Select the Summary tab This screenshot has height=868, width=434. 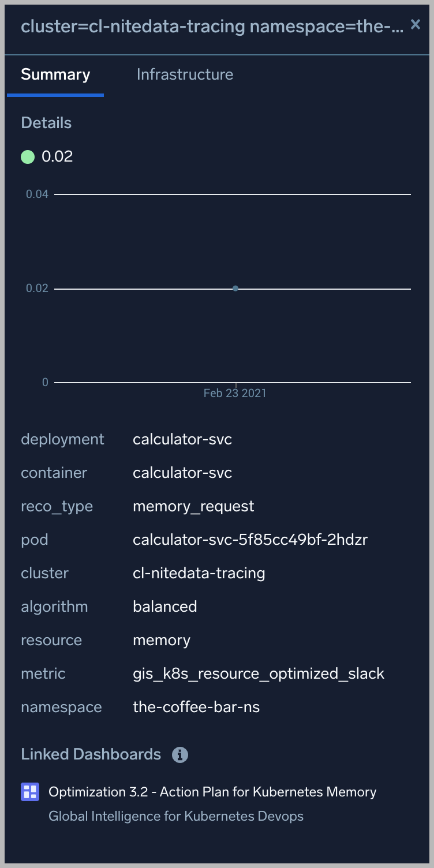point(55,74)
